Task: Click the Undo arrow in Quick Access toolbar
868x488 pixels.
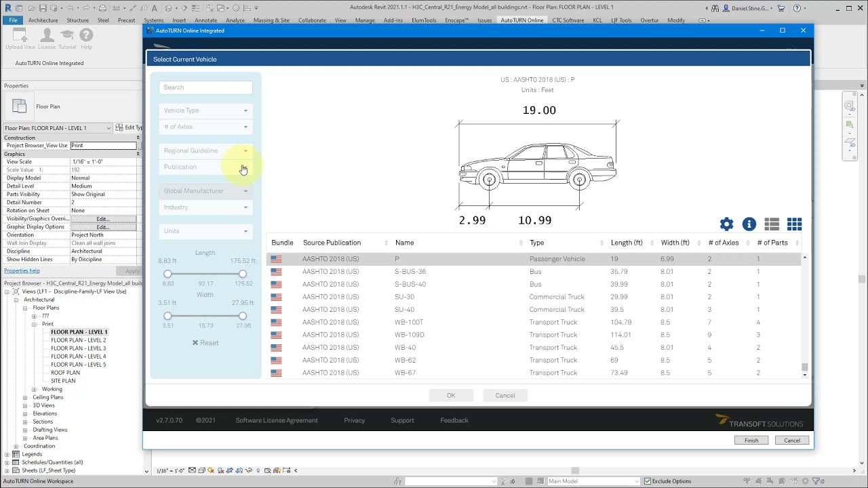Action: pos(68,8)
